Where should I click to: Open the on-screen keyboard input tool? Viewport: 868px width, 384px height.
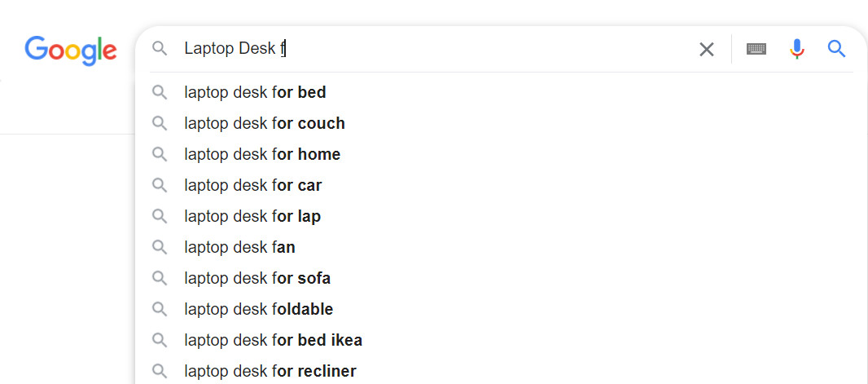point(756,49)
